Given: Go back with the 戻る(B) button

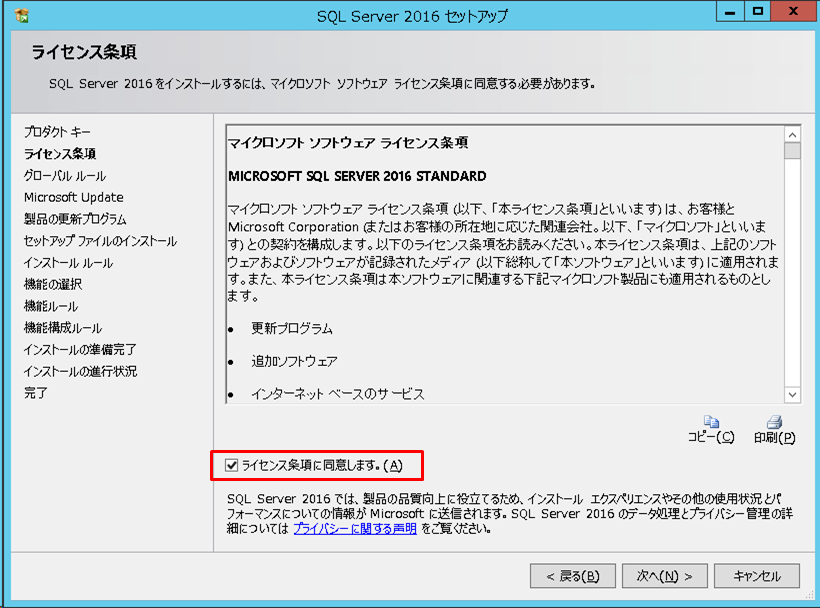Looking at the screenshot, I should pyautogui.click(x=573, y=576).
